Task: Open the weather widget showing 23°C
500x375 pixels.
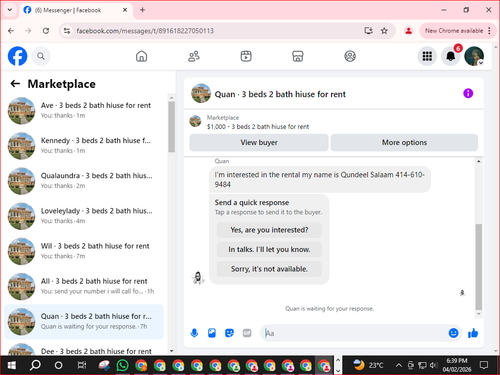Action: pyautogui.click(x=368, y=365)
